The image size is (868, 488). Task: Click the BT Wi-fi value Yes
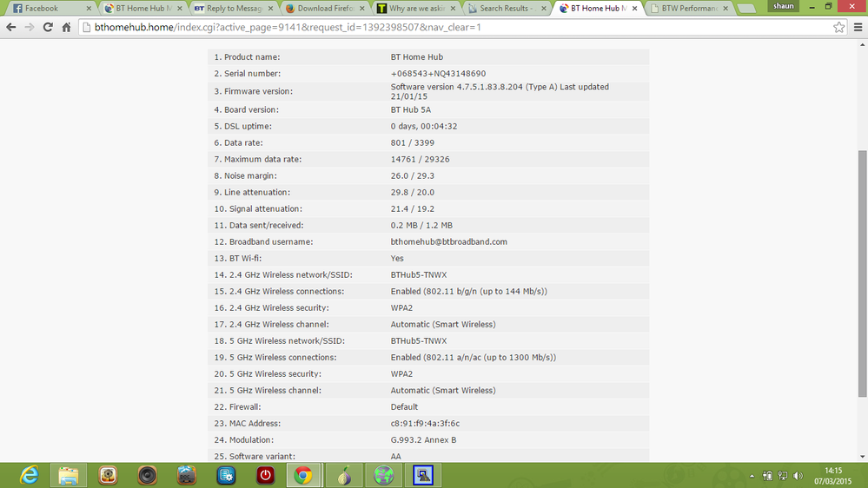click(397, 259)
